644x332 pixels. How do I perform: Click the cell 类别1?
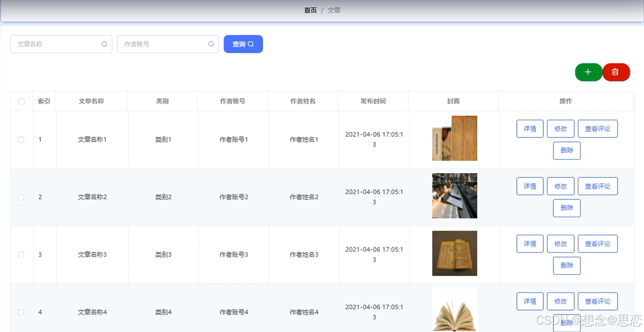(163, 140)
